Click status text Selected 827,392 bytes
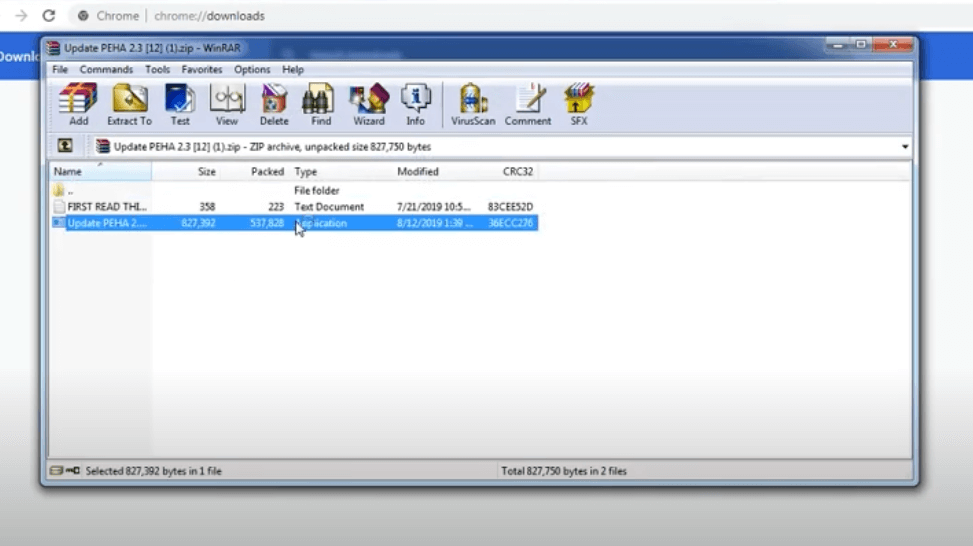The image size is (973, 546). (153, 471)
